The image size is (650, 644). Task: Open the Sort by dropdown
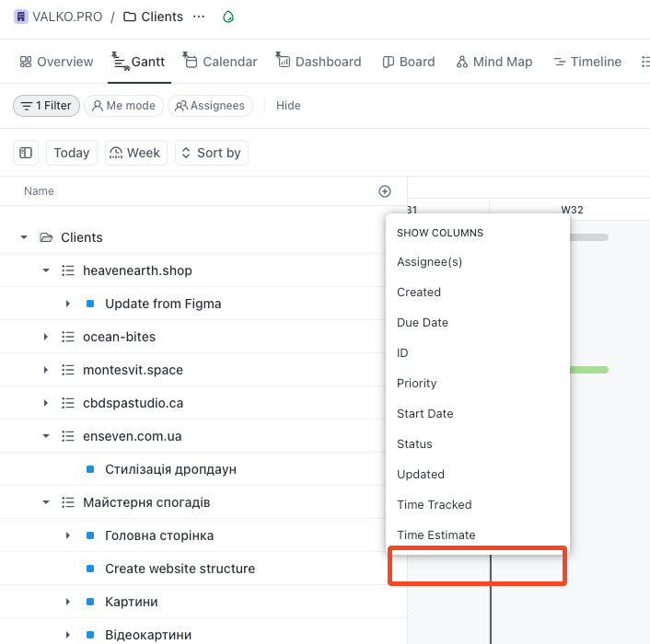click(x=211, y=153)
